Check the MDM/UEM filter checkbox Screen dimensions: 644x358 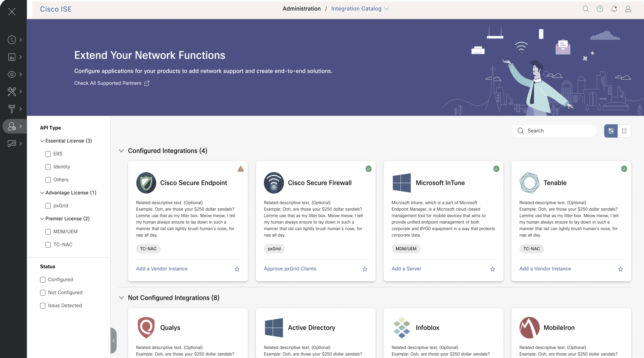tap(48, 231)
